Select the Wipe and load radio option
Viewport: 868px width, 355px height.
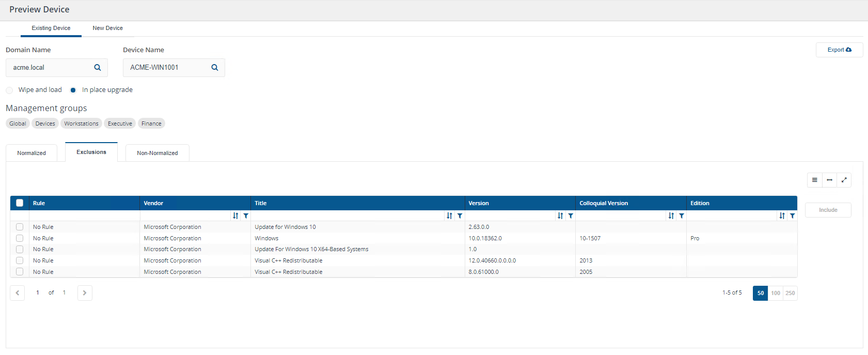(x=10, y=90)
